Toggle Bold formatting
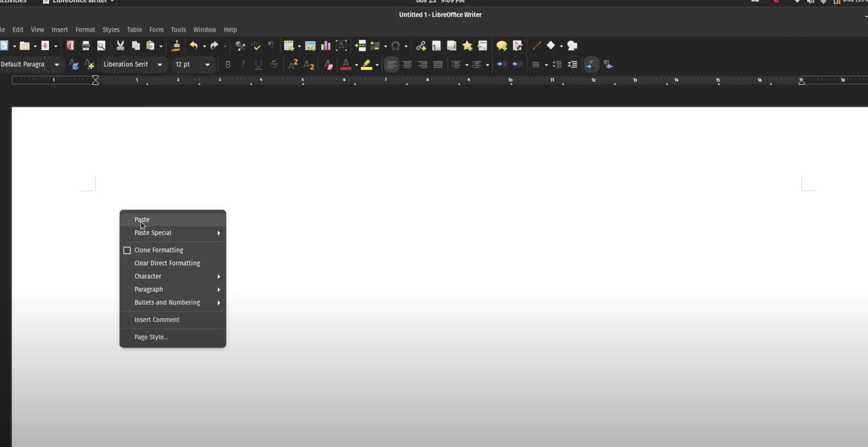868x447 pixels. click(x=228, y=64)
